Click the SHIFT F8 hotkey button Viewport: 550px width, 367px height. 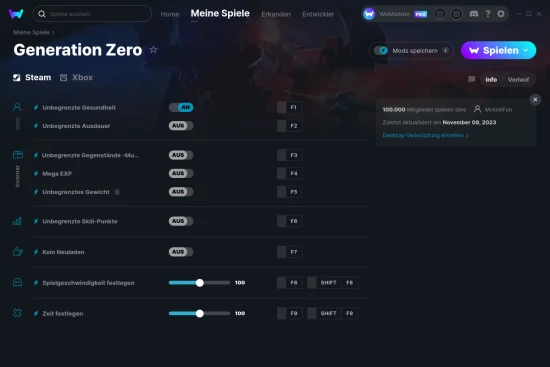tap(333, 282)
